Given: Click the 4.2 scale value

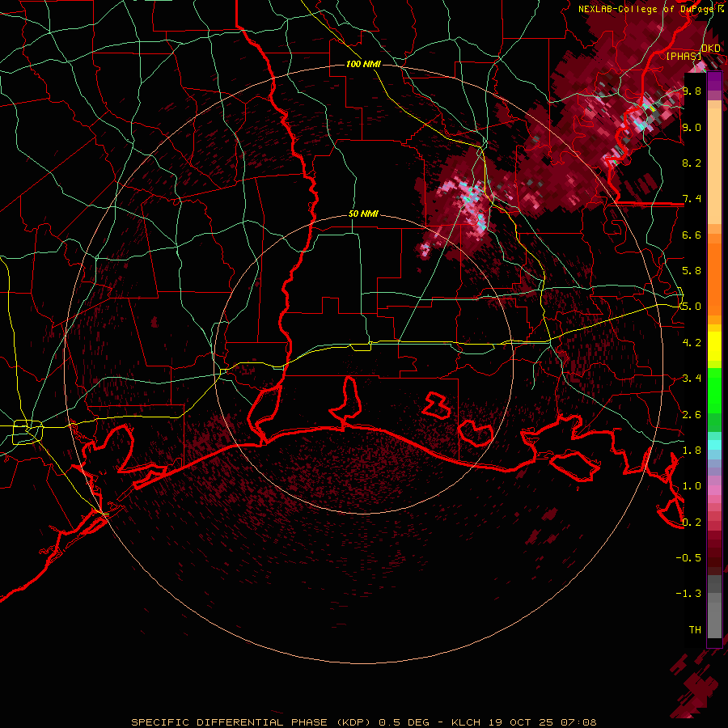Looking at the screenshot, I should [x=692, y=343].
